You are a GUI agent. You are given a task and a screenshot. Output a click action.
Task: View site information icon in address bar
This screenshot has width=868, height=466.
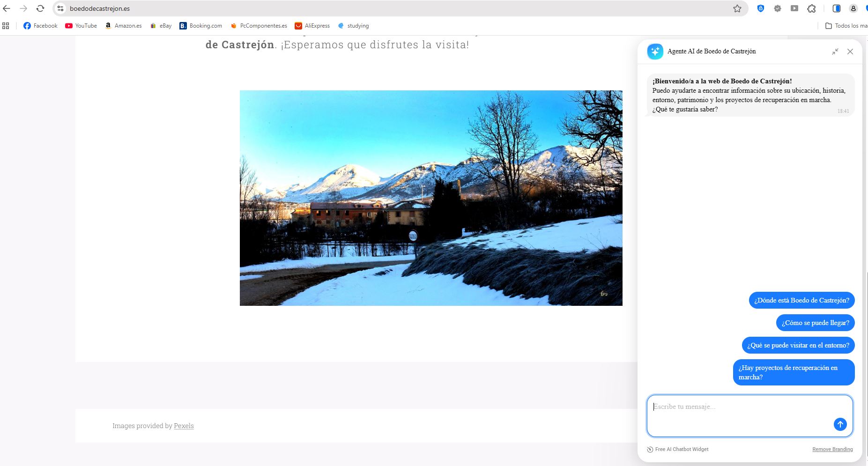(60, 8)
